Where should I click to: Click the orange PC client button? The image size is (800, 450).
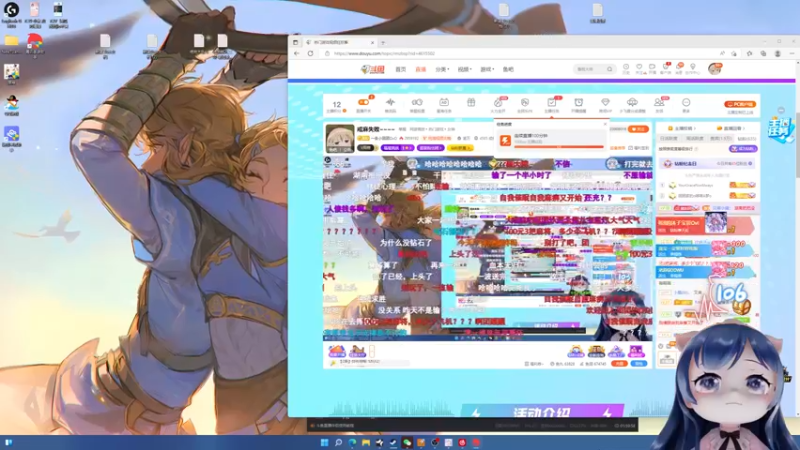tap(740, 104)
